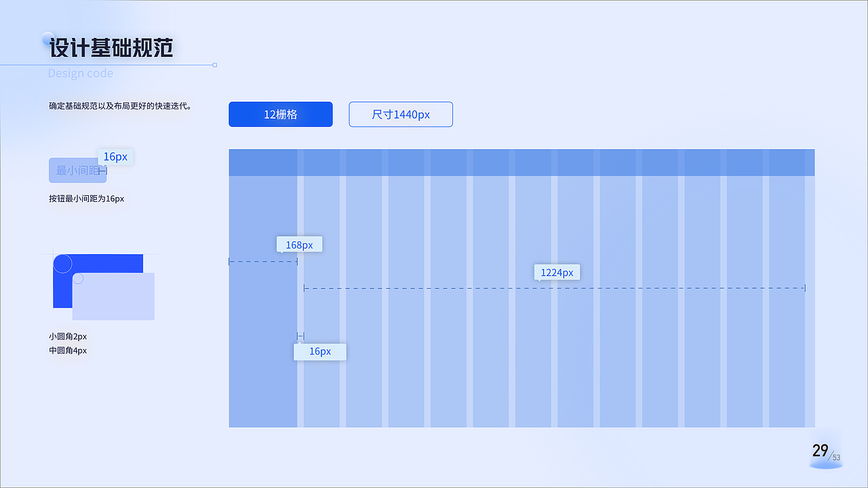Click the small circle on the light rectangle corner

(78, 279)
